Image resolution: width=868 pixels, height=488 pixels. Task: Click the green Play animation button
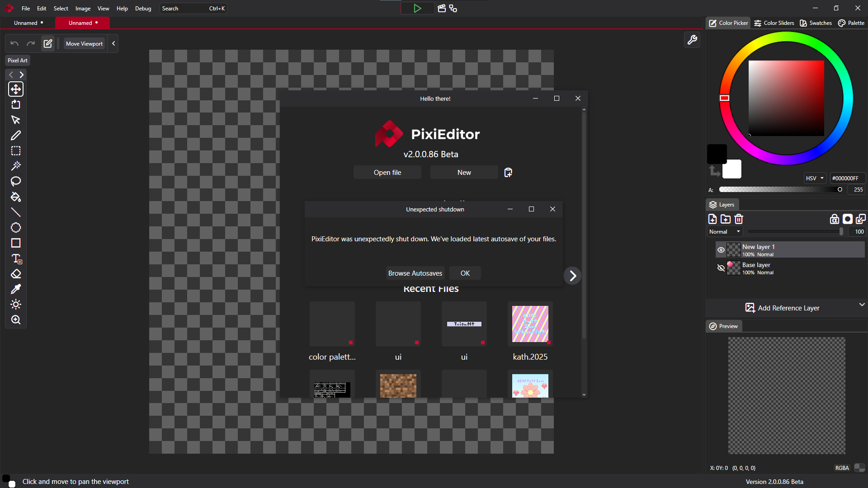pos(417,9)
